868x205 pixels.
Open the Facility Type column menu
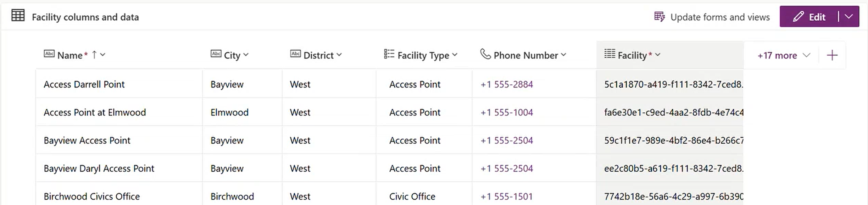coord(455,55)
